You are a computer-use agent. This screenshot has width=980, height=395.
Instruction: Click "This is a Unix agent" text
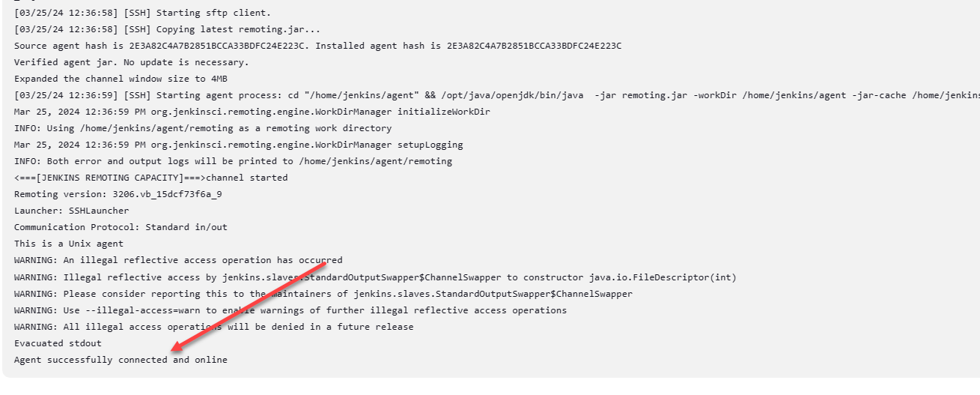click(x=69, y=244)
